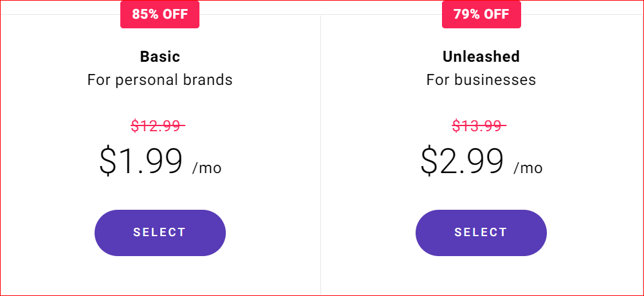Click the 85% OFF badge
The image size is (644, 296).
tap(160, 15)
